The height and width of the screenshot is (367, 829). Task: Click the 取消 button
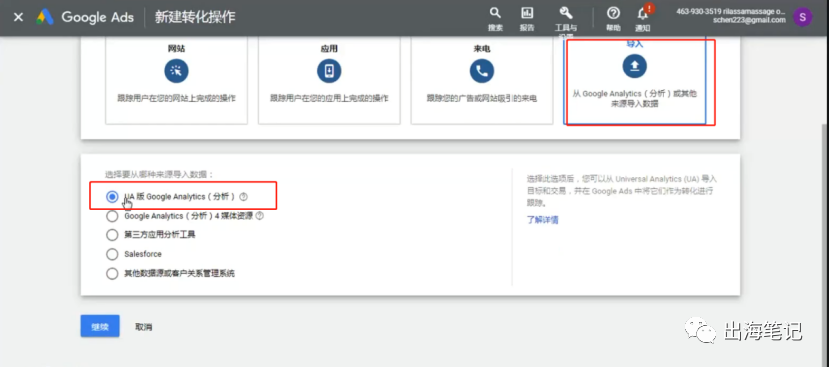point(144,327)
